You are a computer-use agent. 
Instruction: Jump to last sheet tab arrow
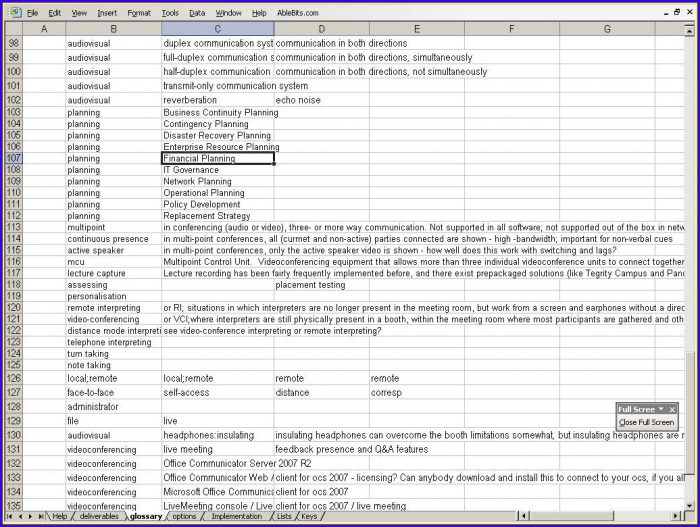41,516
